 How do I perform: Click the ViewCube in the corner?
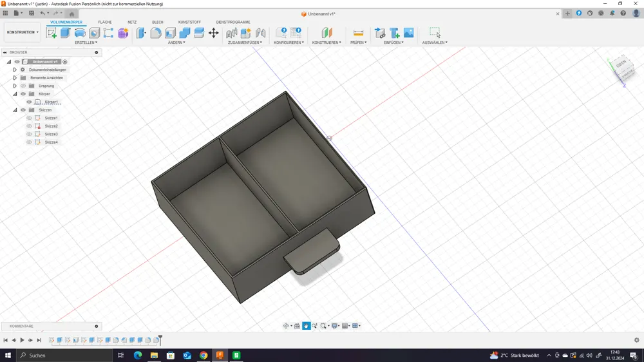pos(622,69)
